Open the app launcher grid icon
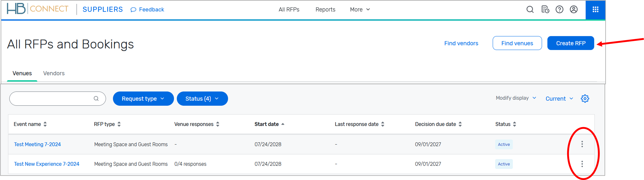 click(595, 10)
